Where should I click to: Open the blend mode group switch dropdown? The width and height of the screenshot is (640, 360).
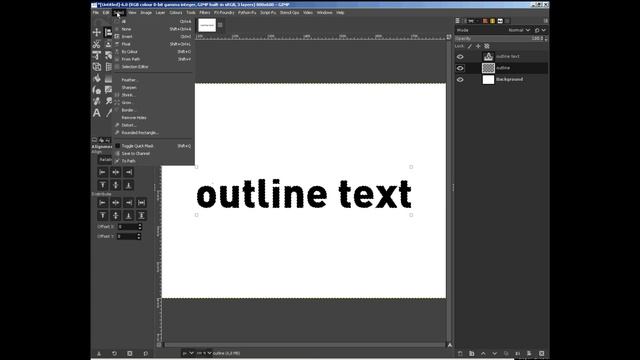tap(540, 30)
